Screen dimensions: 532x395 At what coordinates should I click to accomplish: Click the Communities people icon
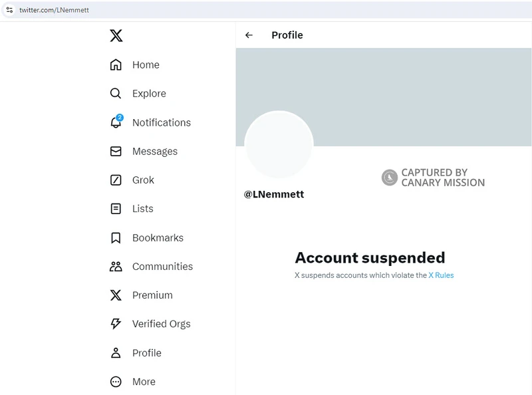116,267
